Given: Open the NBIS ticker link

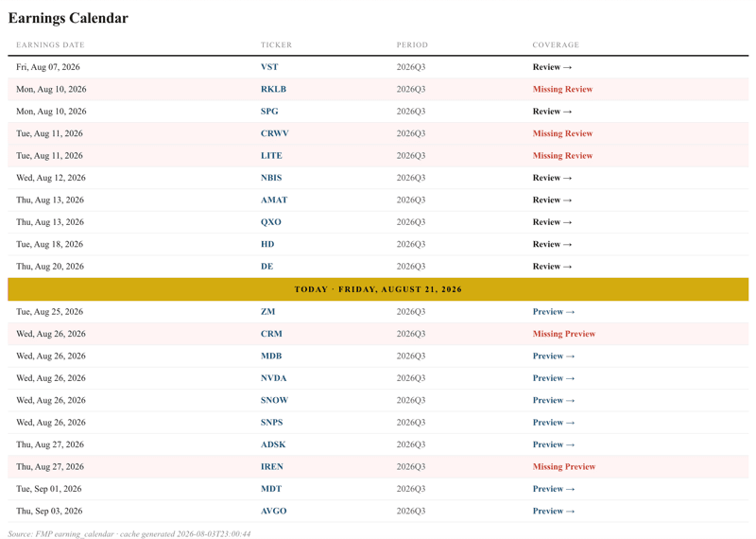Looking at the screenshot, I should pos(271,178).
